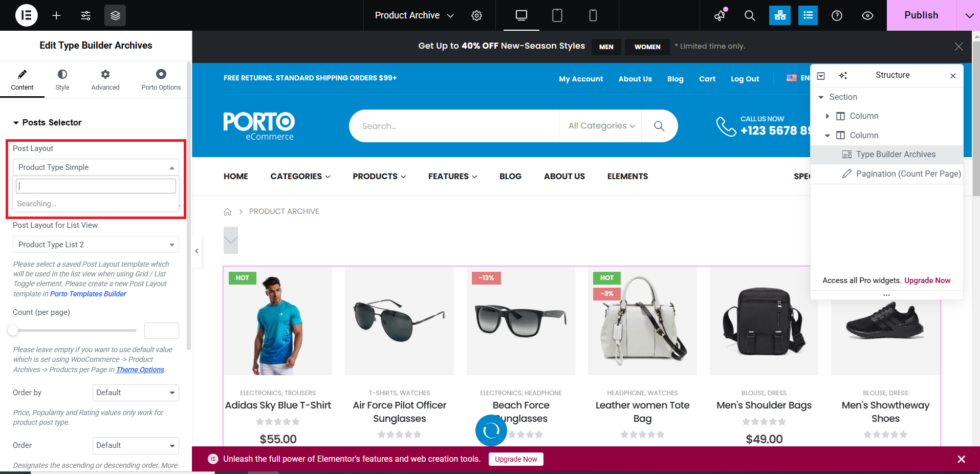Image resolution: width=980 pixels, height=474 pixels.
Task: Click the Count per page number field
Action: 162,331
